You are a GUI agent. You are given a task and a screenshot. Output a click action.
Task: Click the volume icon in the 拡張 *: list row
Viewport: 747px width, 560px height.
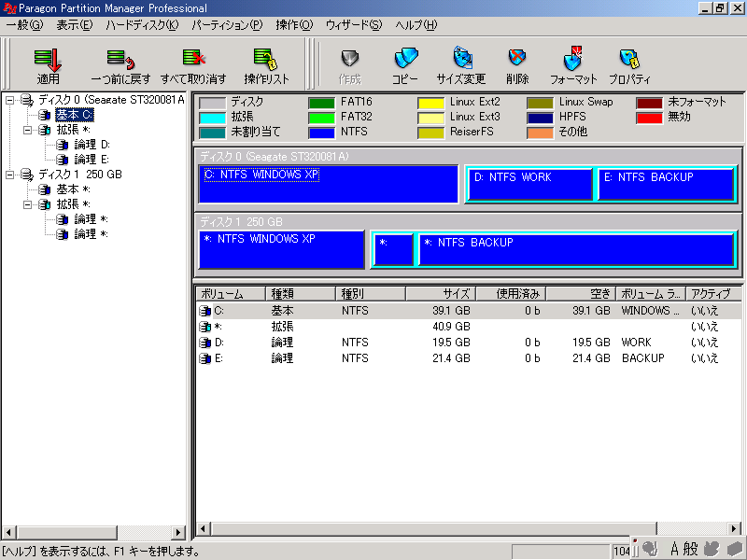(204, 327)
